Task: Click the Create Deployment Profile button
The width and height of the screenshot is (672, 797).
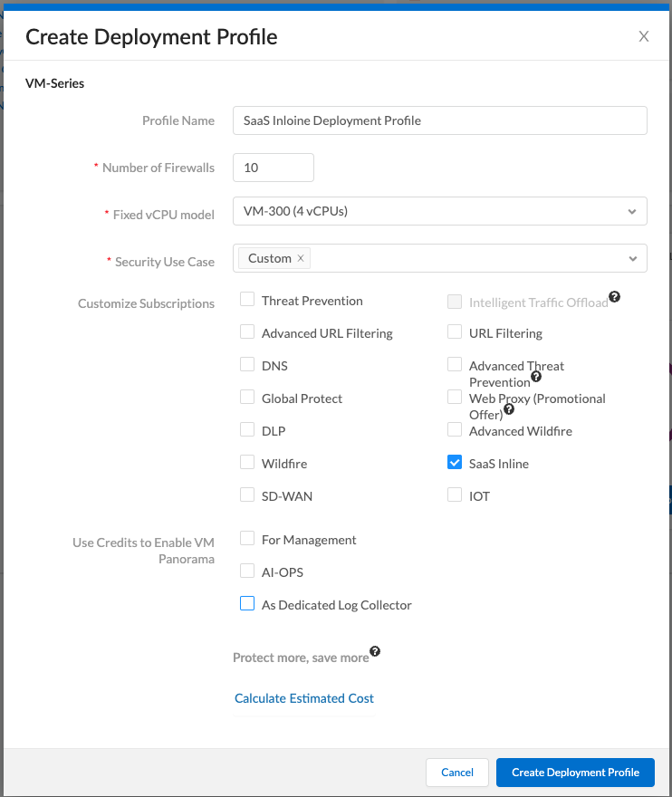Action: pyautogui.click(x=575, y=773)
